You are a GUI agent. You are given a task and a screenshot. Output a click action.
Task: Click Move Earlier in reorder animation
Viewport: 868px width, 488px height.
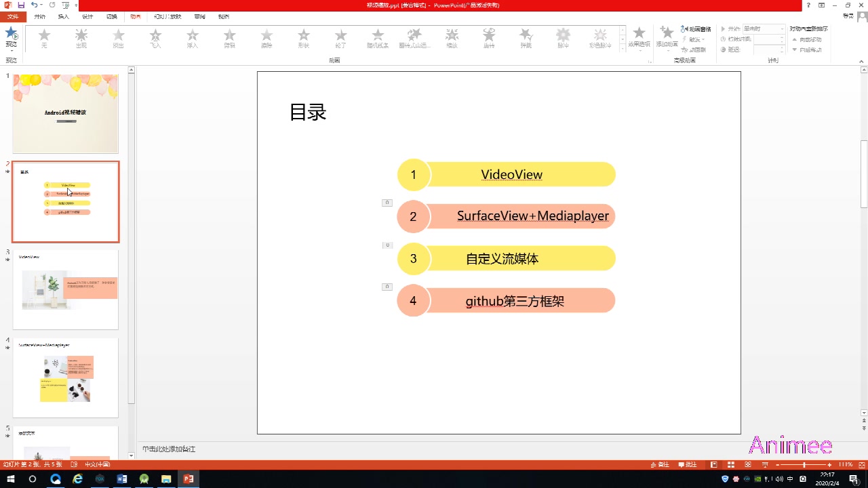807,39
